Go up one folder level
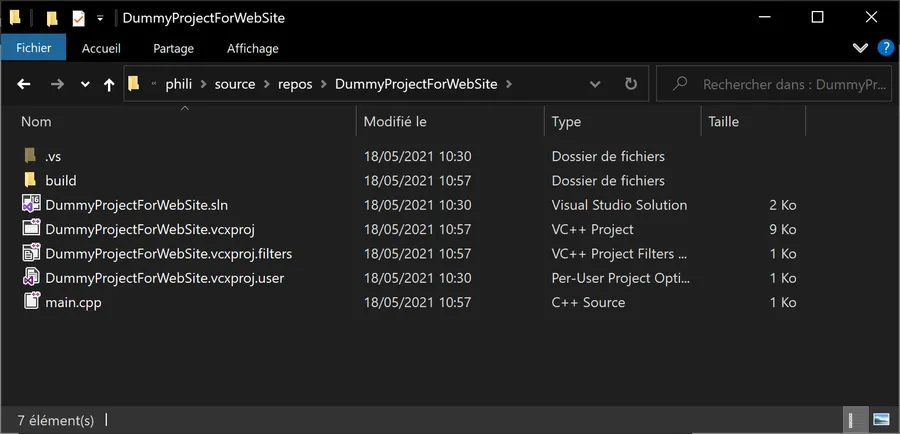The width and height of the screenshot is (900, 434). pyautogui.click(x=109, y=85)
